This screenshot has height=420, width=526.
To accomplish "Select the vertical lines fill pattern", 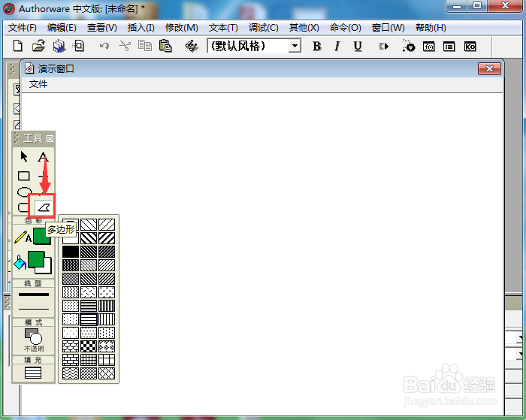I will click(107, 319).
